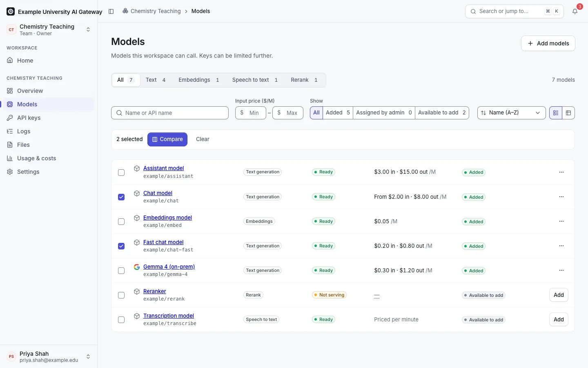
Task: Switch to list view layout icon
Action: [x=556, y=113]
